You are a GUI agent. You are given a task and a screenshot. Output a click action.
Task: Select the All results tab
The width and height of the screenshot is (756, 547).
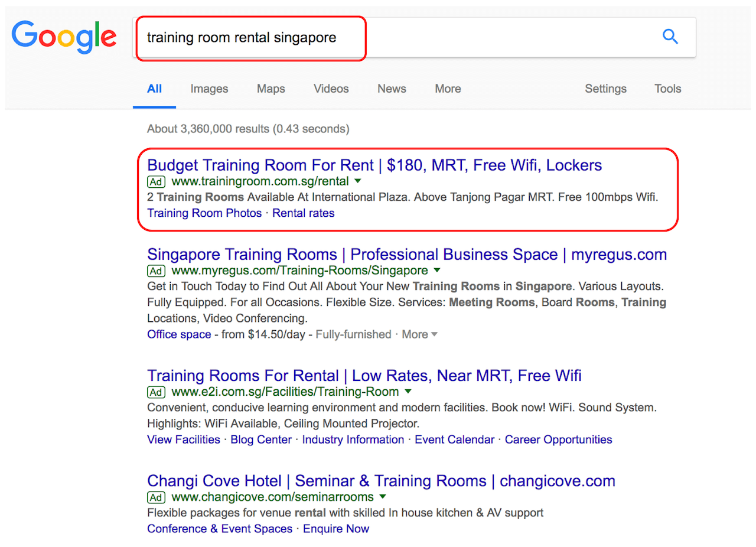point(154,89)
